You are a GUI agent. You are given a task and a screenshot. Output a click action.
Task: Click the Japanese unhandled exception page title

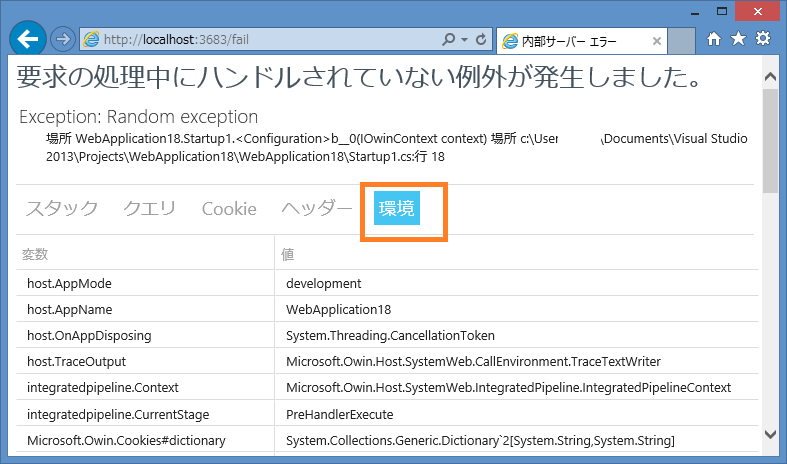[359, 77]
